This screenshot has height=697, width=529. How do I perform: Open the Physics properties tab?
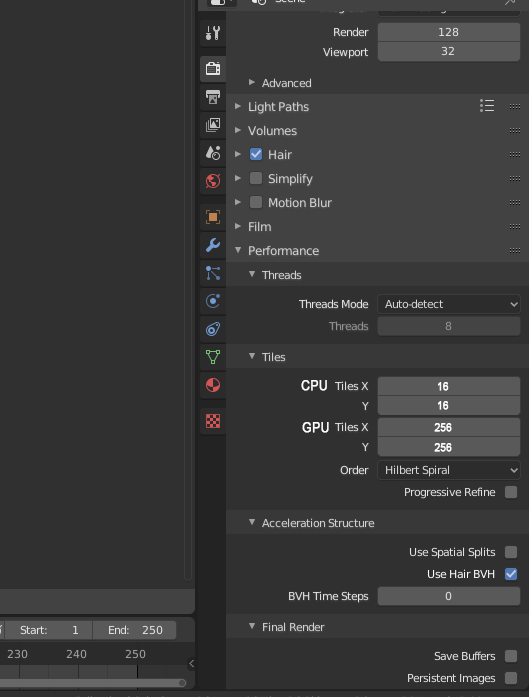(x=213, y=301)
